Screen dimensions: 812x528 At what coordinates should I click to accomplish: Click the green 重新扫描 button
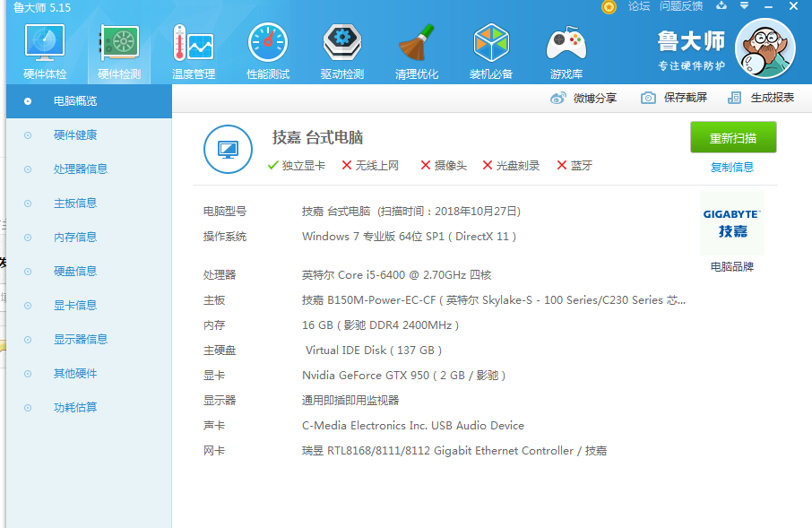click(x=733, y=137)
